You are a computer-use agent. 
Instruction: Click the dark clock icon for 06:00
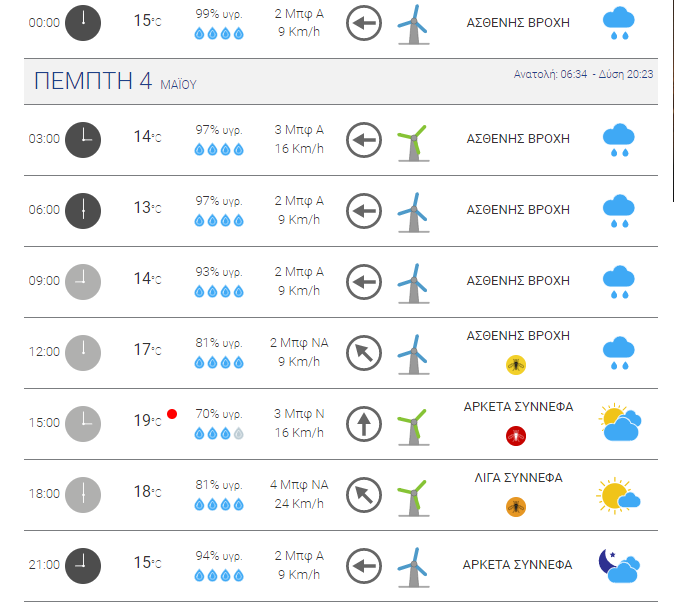[x=83, y=211]
